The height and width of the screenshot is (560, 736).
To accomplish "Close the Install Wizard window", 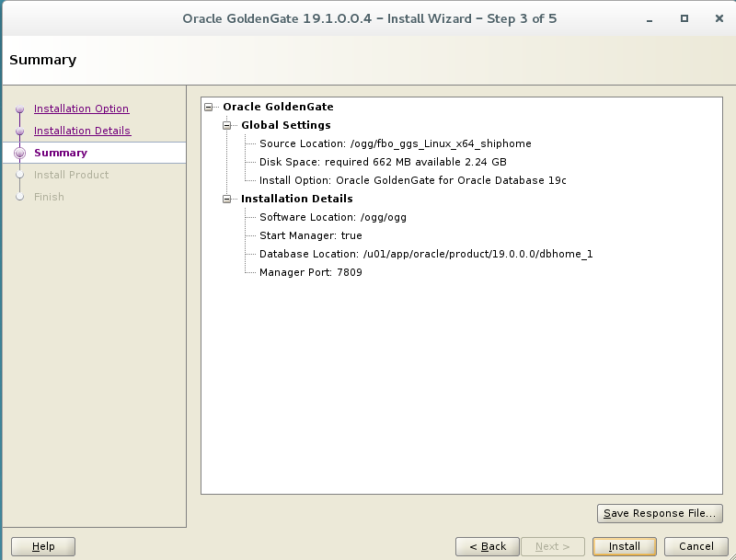I will tap(719, 18).
